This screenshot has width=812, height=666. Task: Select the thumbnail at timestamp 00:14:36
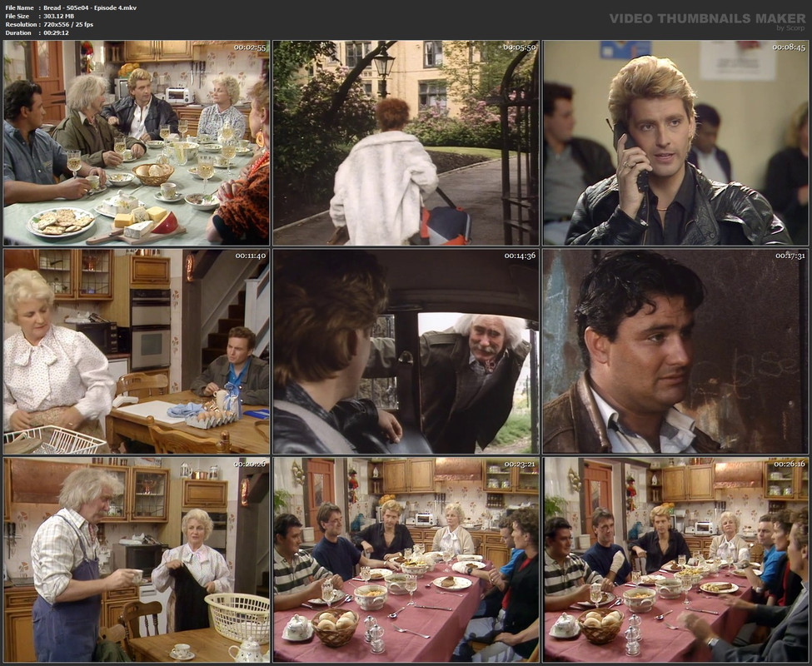tap(406, 351)
